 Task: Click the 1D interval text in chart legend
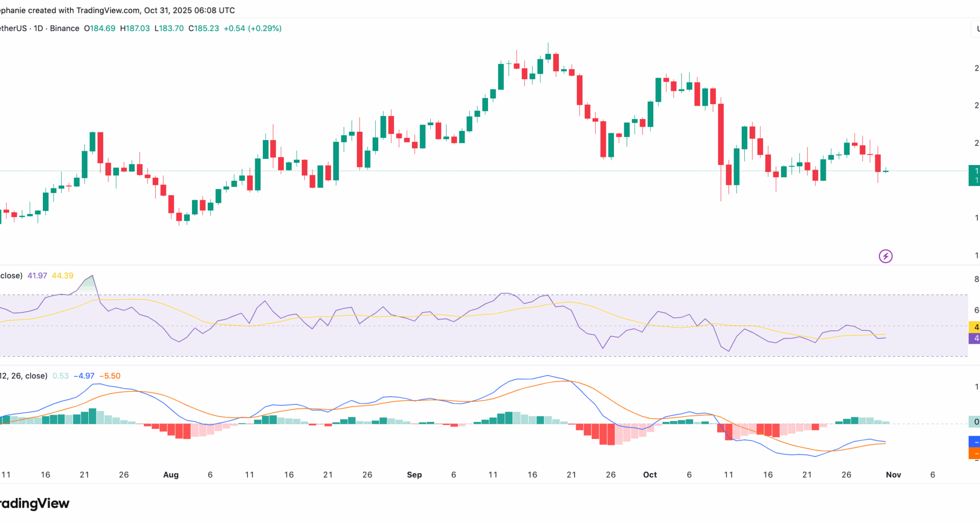[38, 29]
